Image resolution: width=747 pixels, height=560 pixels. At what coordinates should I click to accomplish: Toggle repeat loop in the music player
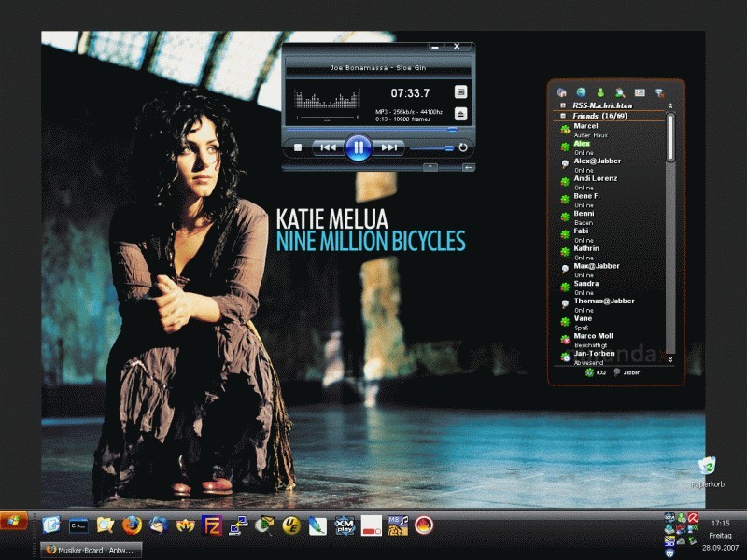coord(463,147)
